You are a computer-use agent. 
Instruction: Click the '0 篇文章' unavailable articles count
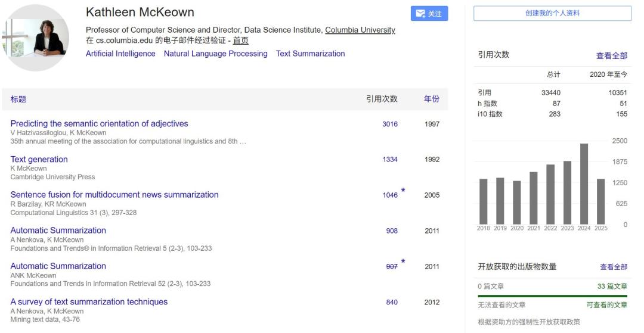(x=491, y=287)
